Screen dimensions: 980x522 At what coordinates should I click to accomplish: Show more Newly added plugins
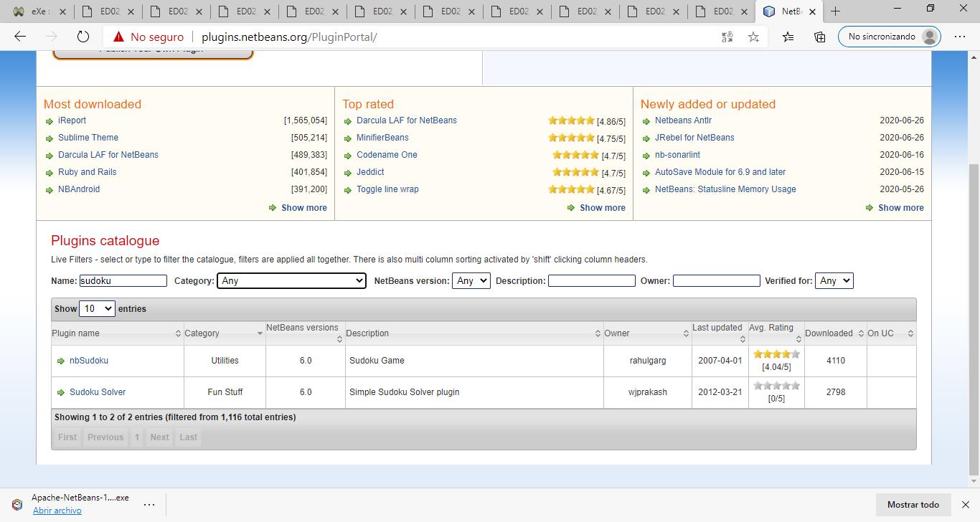901,208
